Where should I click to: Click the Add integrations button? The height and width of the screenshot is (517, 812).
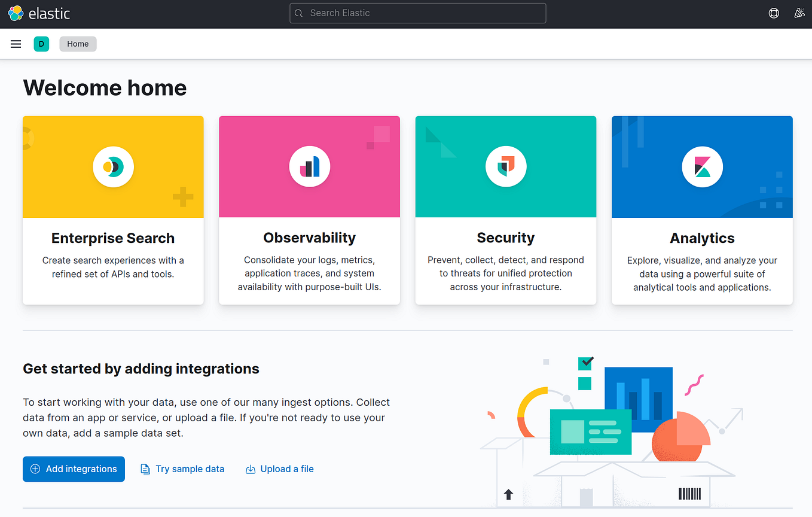[x=74, y=469]
